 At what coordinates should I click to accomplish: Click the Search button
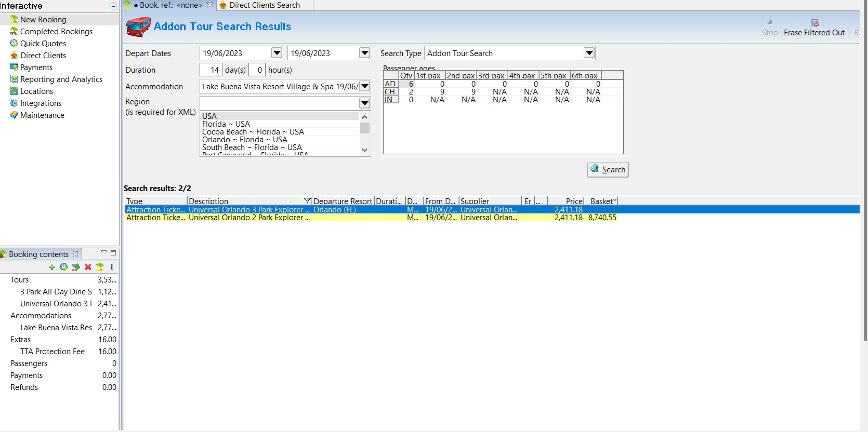point(608,170)
